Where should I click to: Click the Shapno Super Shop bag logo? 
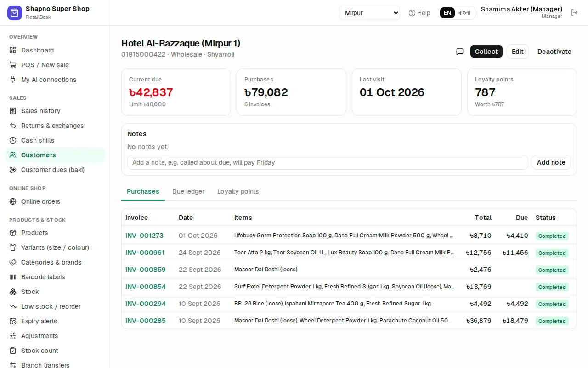click(x=15, y=13)
